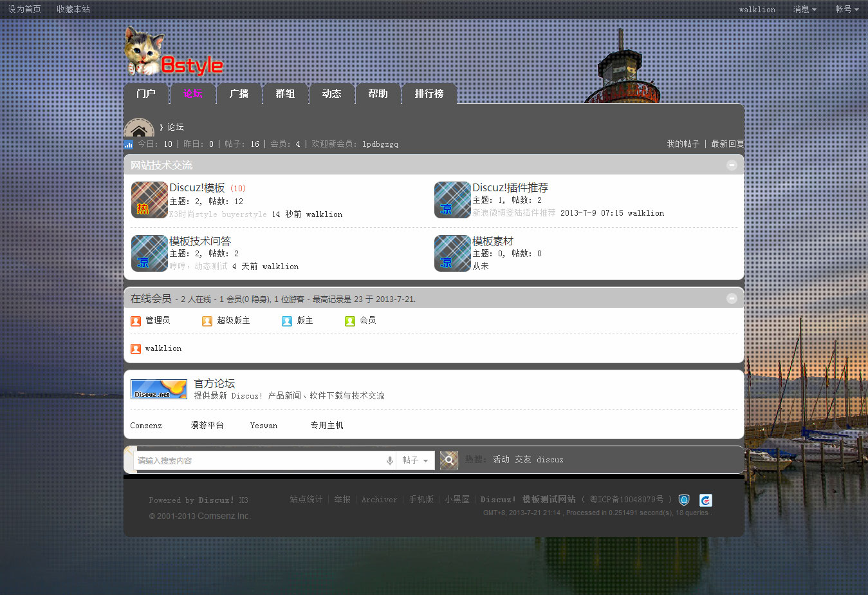Open the 模板技术问答 forum icon
This screenshot has width=868, height=595.
pos(149,253)
